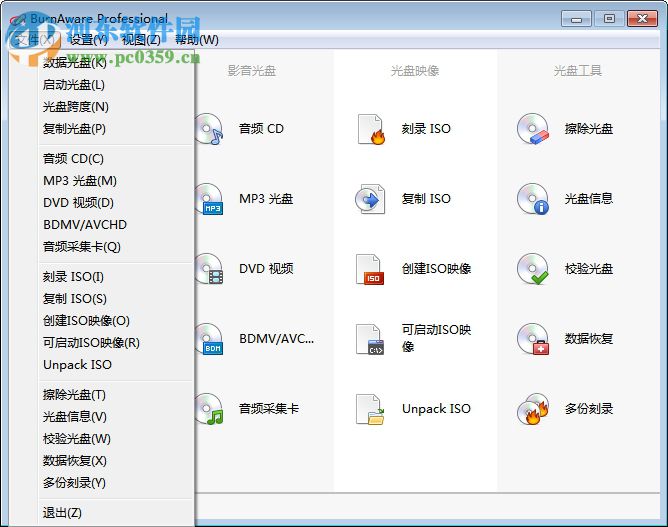The height and width of the screenshot is (527, 668).
Task: Click the 擦除光盘 label in main panel
Action: (x=589, y=129)
